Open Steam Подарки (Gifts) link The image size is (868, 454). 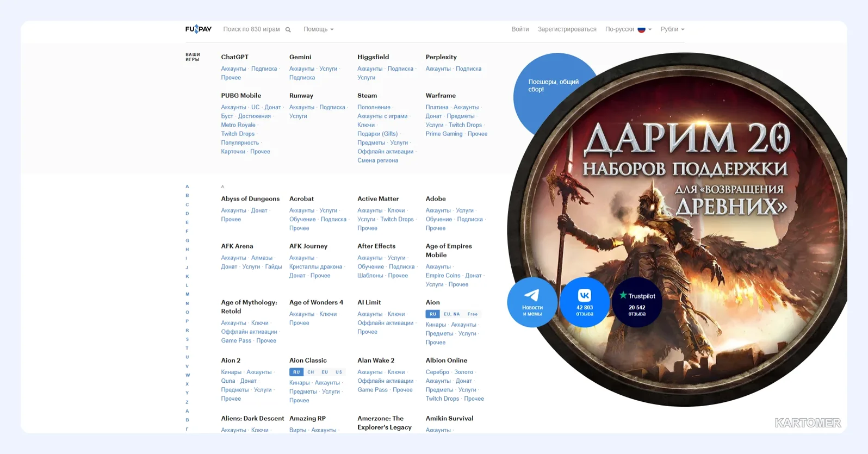coord(377,134)
